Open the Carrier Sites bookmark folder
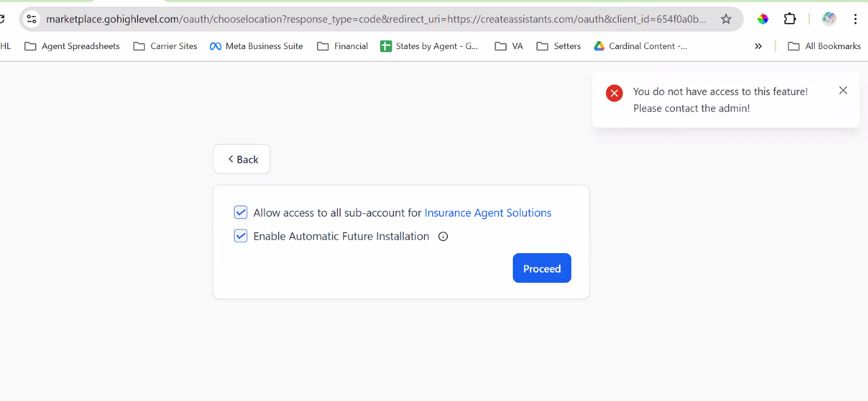This screenshot has height=401, width=868. pyautogui.click(x=165, y=46)
